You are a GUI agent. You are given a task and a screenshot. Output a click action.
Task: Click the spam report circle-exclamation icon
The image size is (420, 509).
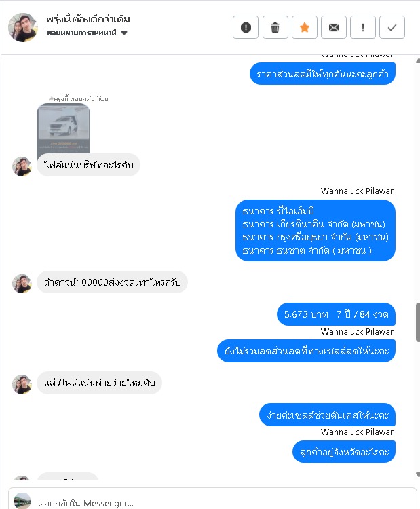(x=246, y=27)
